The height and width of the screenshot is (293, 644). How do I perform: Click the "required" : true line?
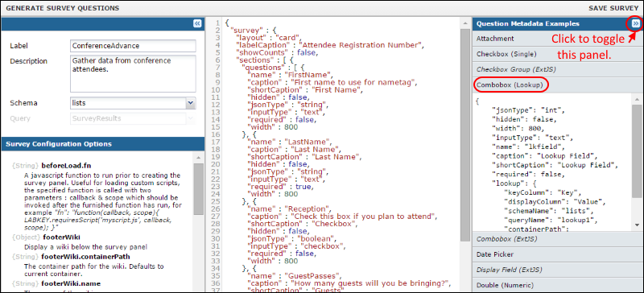(279, 187)
